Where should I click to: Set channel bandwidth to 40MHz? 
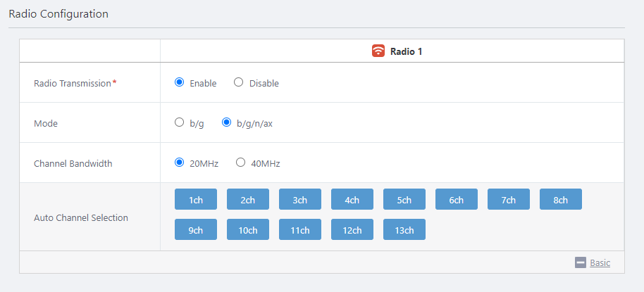240,163
